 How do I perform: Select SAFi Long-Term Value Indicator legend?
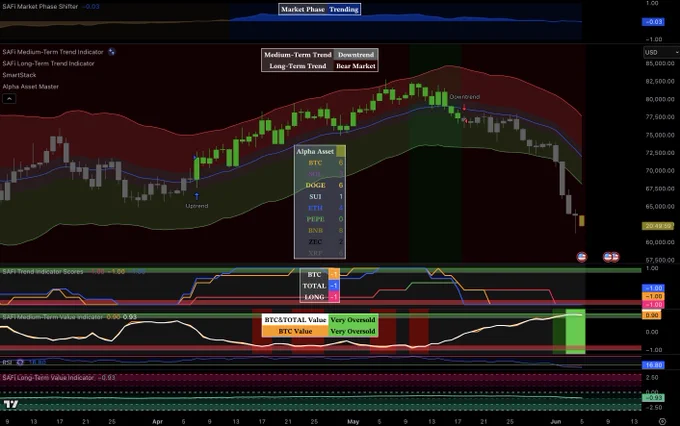point(48,378)
